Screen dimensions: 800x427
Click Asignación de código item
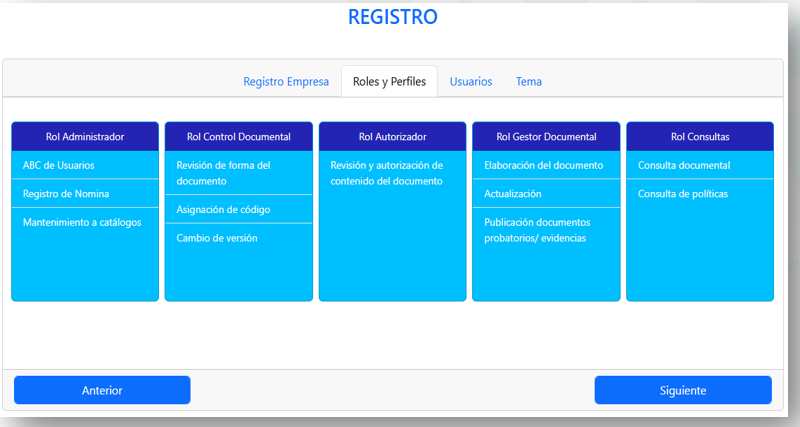pos(223,209)
